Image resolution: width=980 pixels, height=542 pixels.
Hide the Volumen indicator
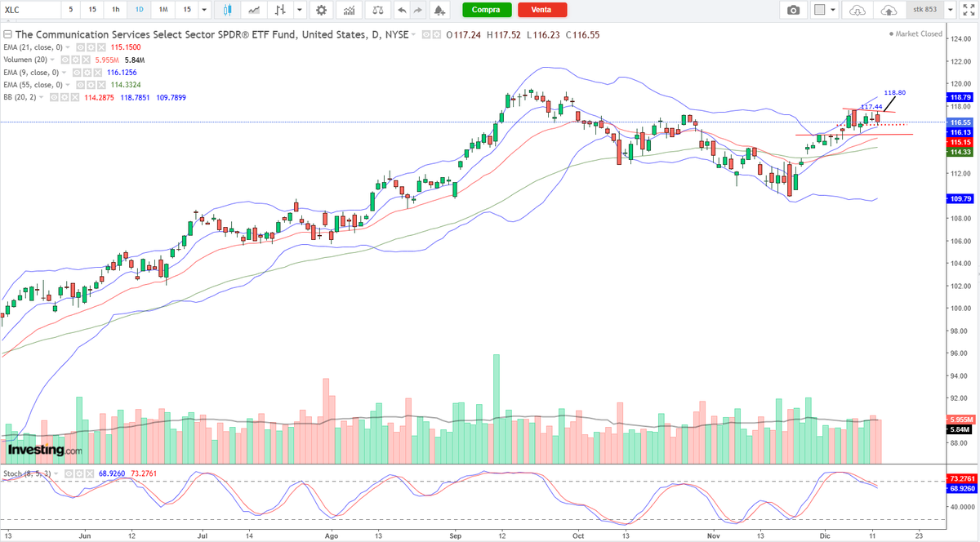65,60
